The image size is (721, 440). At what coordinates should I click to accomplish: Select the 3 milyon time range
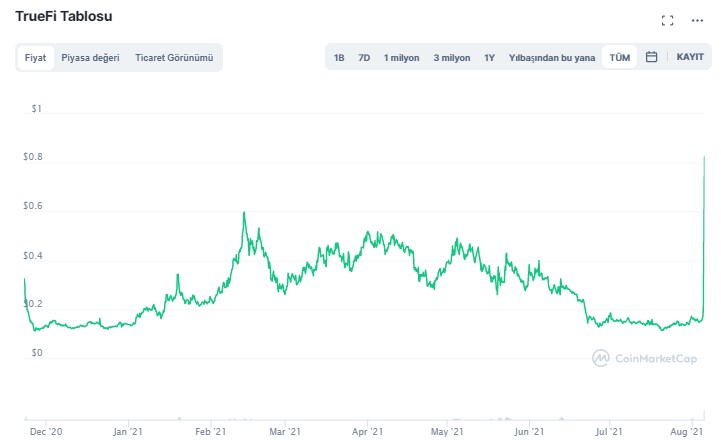(452, 58)
